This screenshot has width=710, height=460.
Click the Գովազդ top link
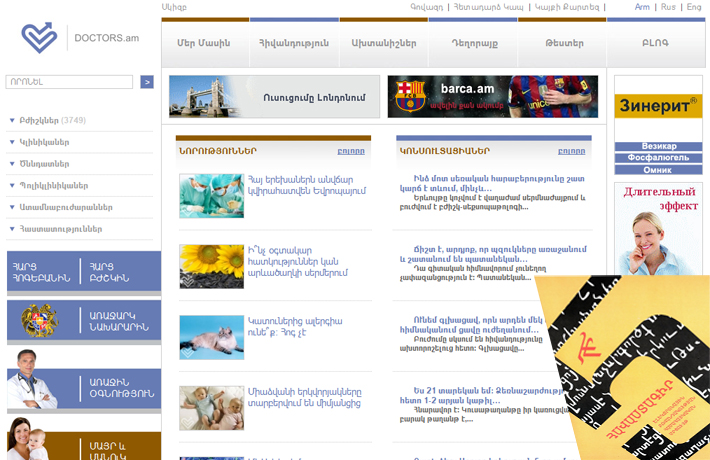tap(427, 7)
